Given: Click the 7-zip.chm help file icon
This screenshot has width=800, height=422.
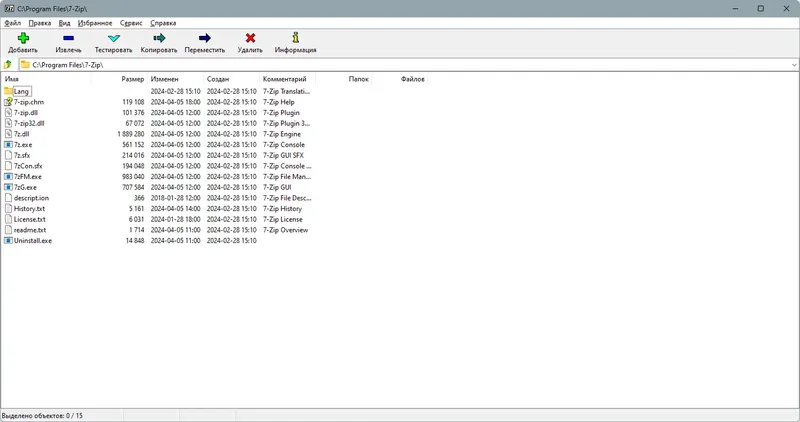Looking at the screenshot, I should coord(8,102).
